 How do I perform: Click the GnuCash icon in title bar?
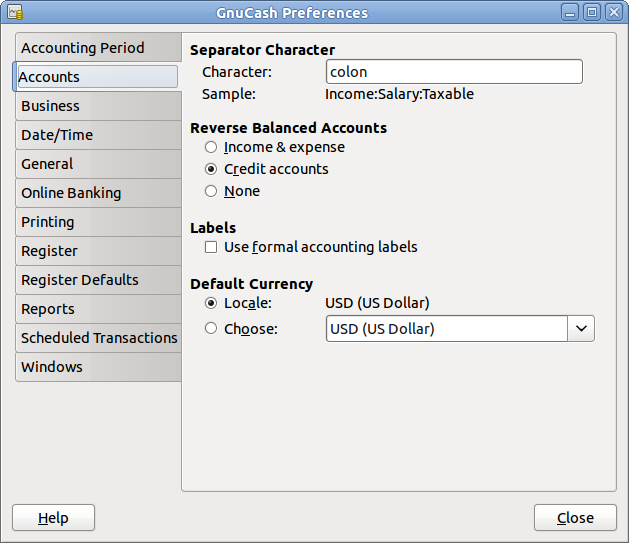pos(15,13)
